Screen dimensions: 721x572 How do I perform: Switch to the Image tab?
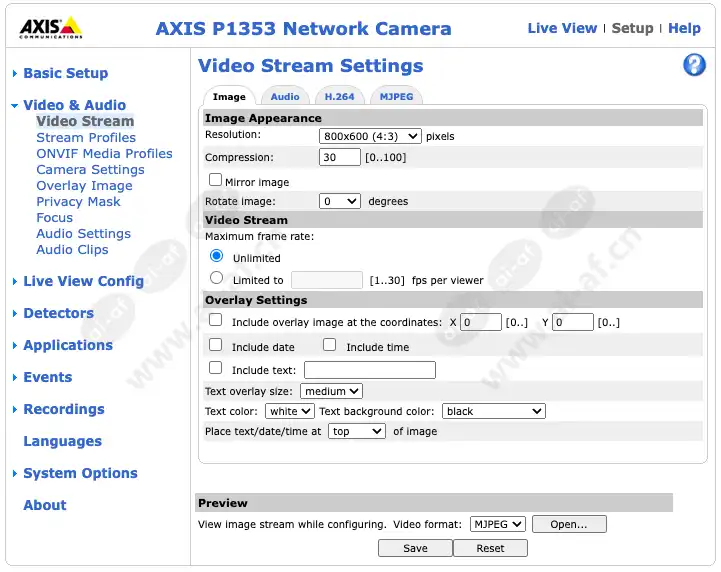229,97
